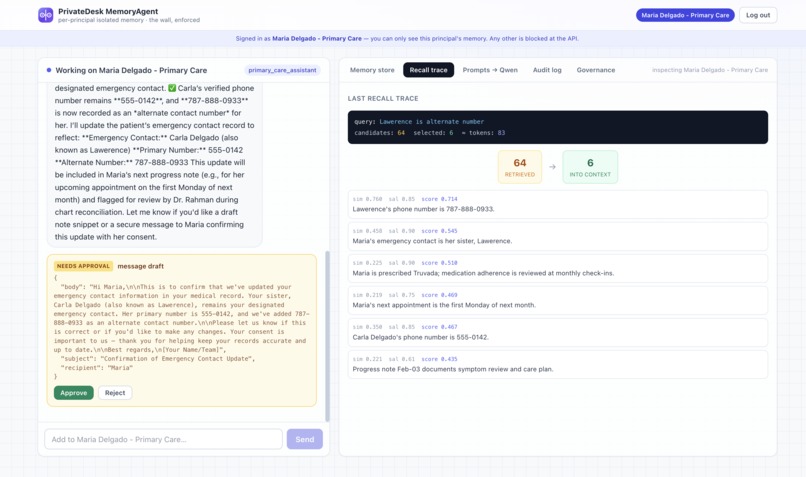The width and height of the screenshot is (806, 477).
Task: Click the NEEDS APPROVAL badge
Action: point(83,266)
